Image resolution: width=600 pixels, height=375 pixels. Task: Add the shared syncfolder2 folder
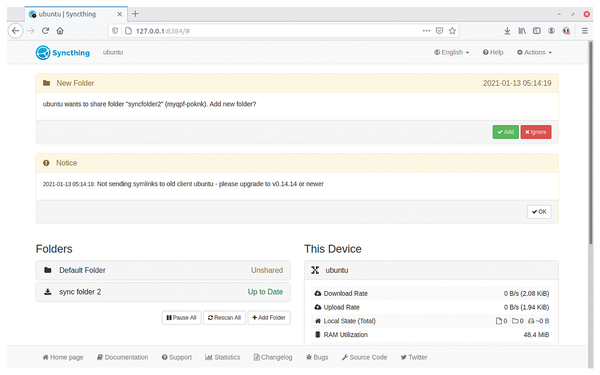pyautogui.click(x=505, y=132)
